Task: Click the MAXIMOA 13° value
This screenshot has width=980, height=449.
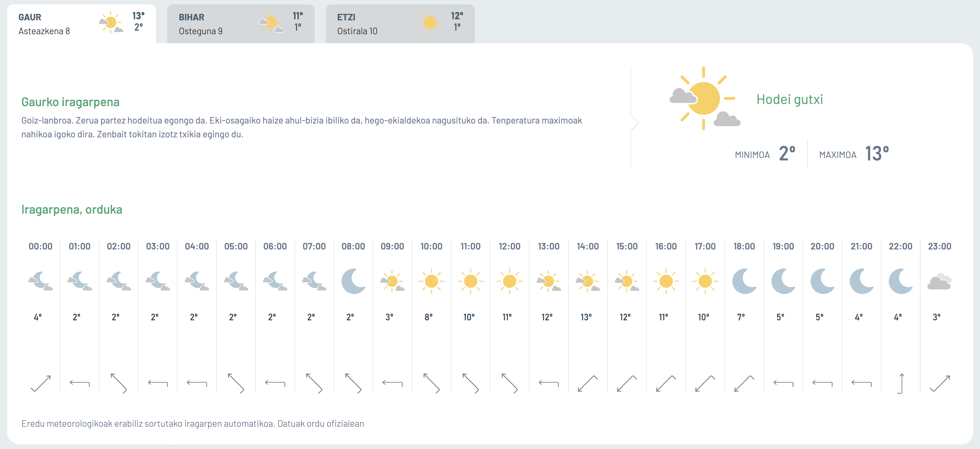Action: [x=877, y=154]
